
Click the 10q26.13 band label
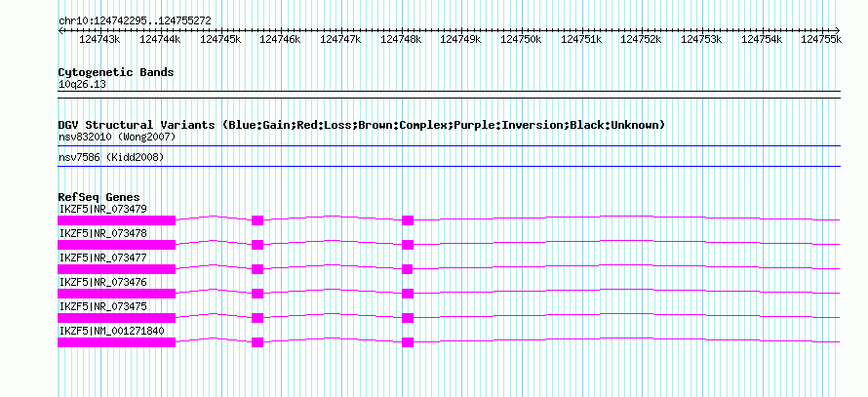coord(82,85)
